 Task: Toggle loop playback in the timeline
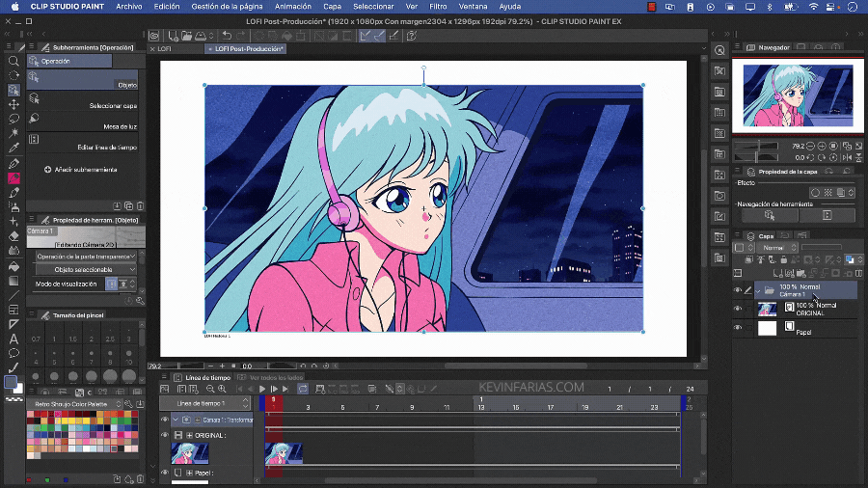303,389
